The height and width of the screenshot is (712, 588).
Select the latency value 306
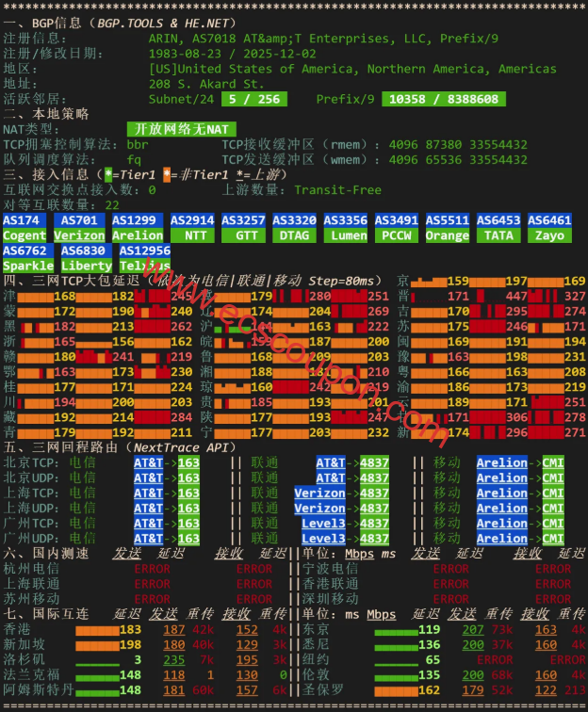516,417
